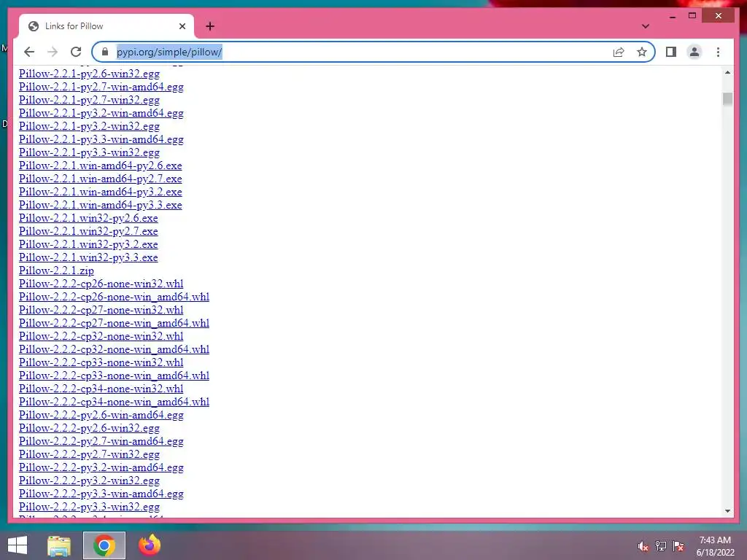Click Pillow-2.2.2-py2.7-win32.egg
This screenshot has height=560, width=747.
89,454
